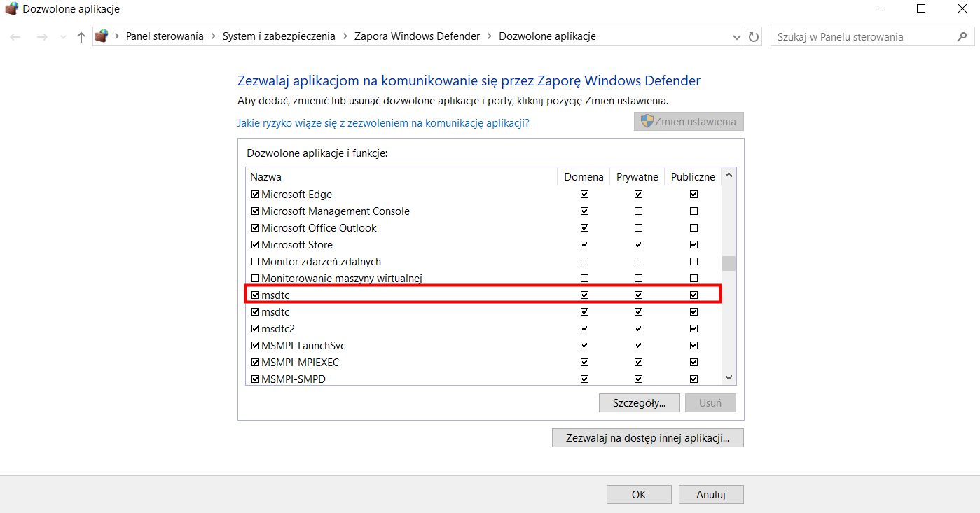This screenshot has height=513, width=980.
Task: Expand chevron after System i zabezpieczenia
Action: coord(345,36)
